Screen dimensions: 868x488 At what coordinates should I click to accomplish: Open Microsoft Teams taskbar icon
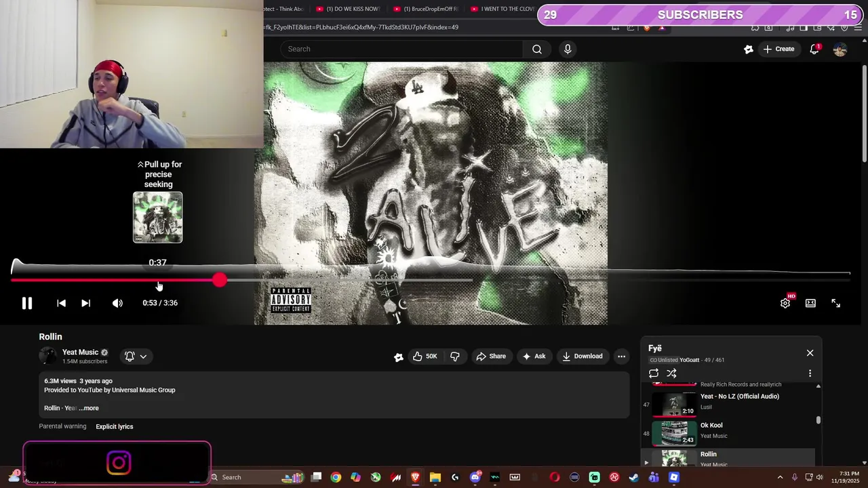(x=654, y=477)
